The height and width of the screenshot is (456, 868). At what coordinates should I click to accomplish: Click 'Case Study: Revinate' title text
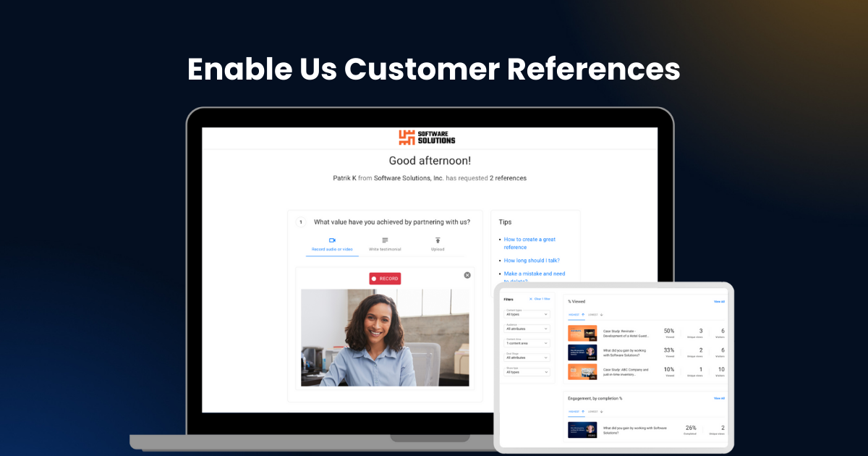tap(626, 333)
